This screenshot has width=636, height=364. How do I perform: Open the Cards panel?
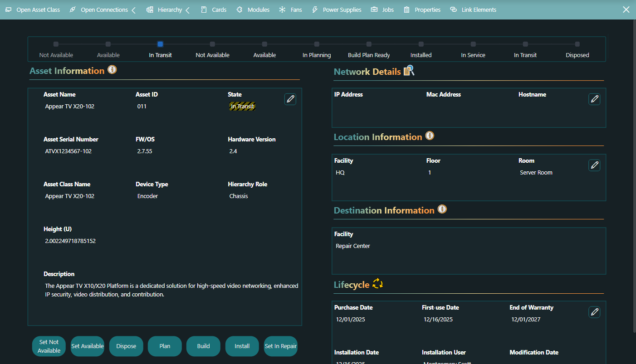tap(213, 9)
